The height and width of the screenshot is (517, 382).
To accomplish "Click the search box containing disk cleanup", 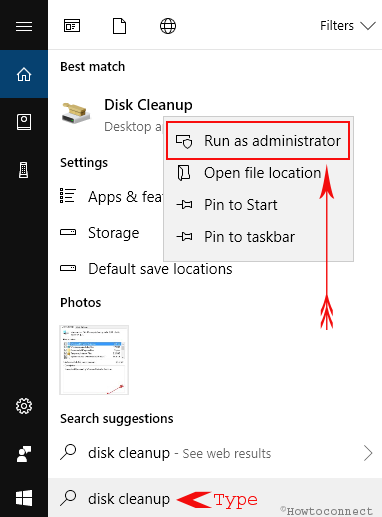I will point(215,499).
